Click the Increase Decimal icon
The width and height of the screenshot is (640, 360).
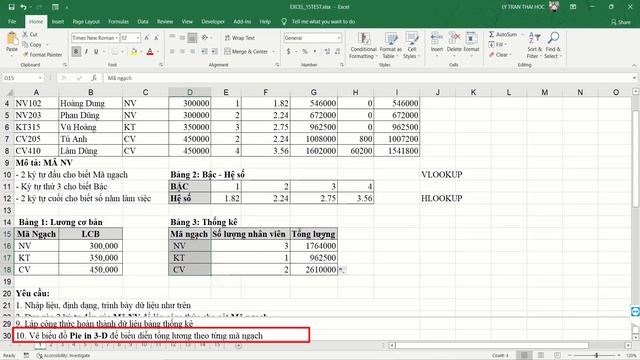[x=327, y=52]
